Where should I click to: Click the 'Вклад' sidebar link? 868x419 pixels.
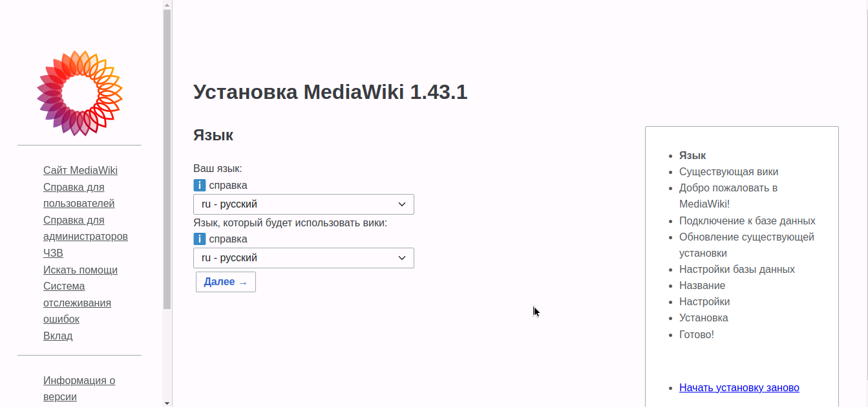[58, 336]
